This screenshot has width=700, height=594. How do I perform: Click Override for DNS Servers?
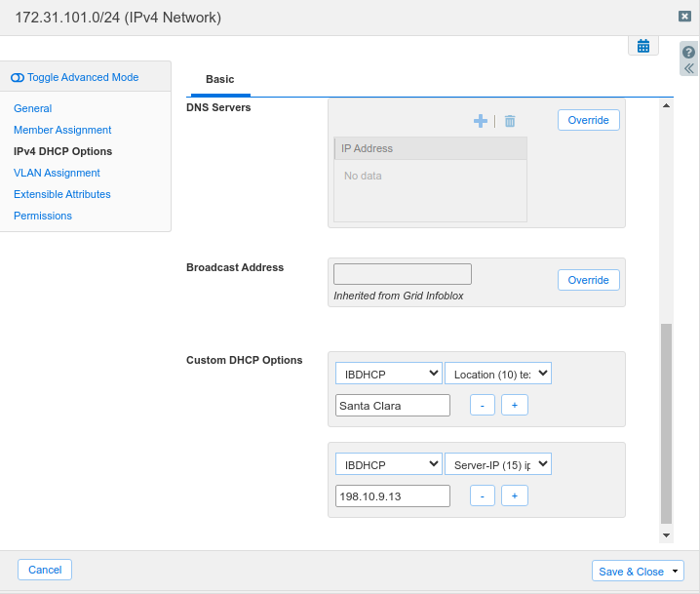pyautogui.click(x=589, y=120)
